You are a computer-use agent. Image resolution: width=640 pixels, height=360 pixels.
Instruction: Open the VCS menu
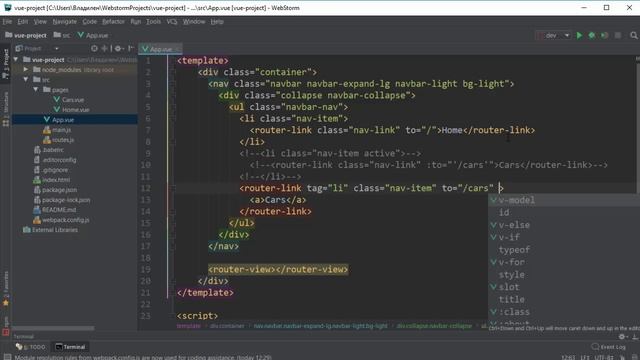(x=172, y=22)
